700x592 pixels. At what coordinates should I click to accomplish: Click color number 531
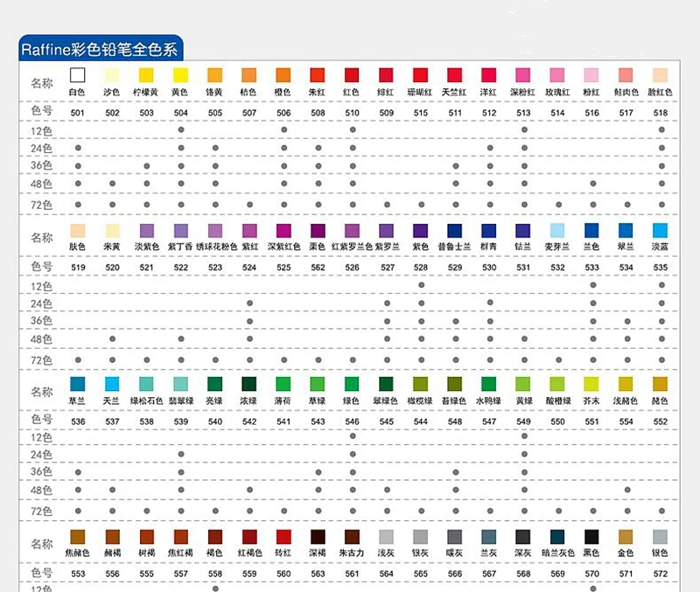[x=523, y=268]
